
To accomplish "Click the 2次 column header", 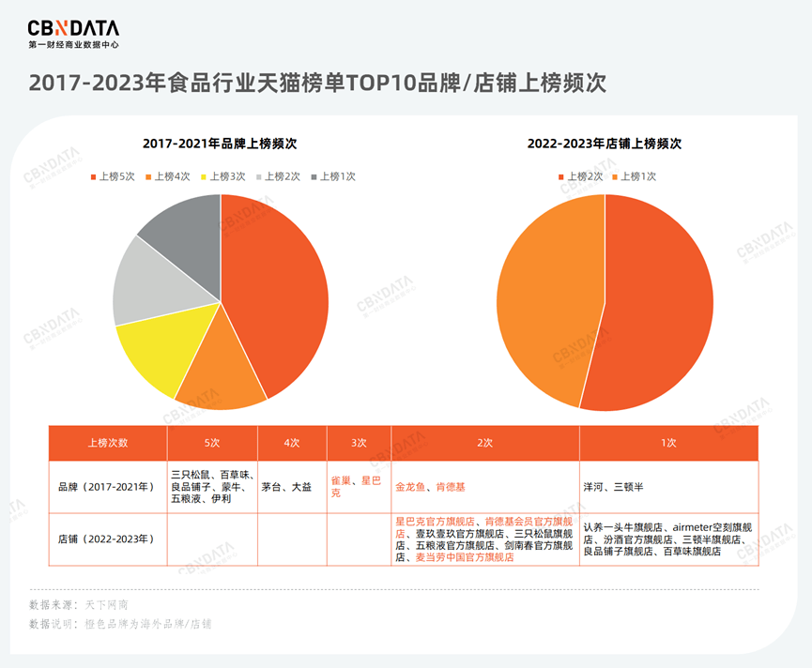I will (485, 443).
